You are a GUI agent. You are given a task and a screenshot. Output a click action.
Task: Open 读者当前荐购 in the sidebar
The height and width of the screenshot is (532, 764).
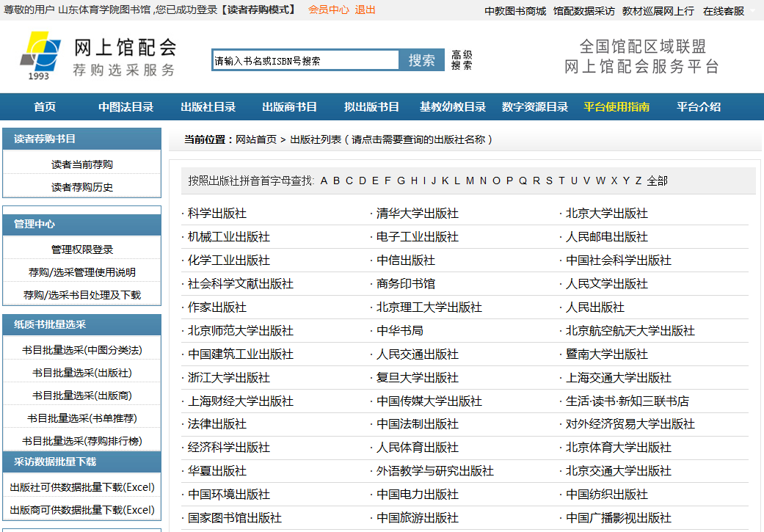(x=82, y=164)
